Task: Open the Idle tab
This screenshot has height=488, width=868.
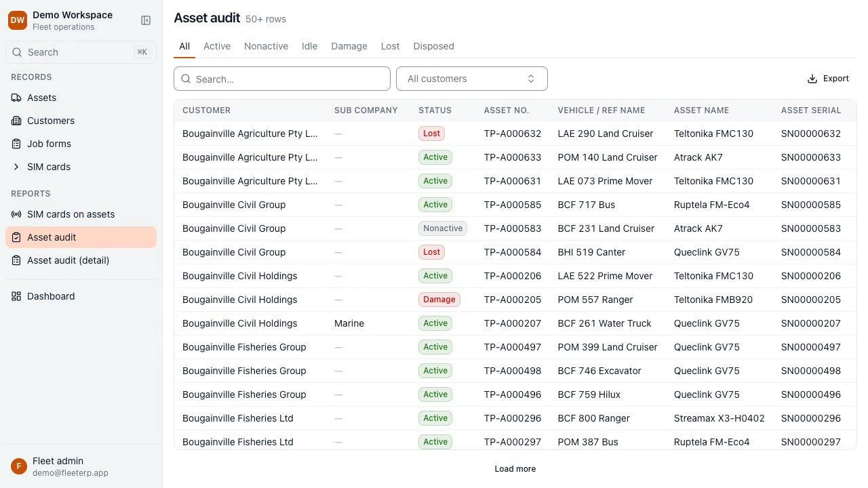Action: [309, 46]
